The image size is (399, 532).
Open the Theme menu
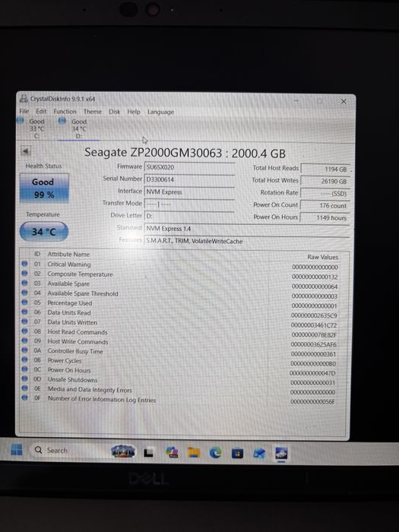click(x=92, y=112)
